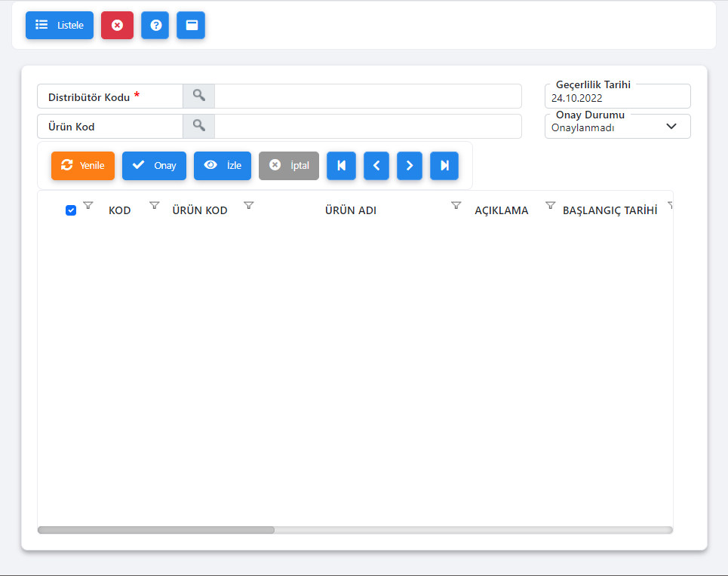Click the Geçerlilik Tarihi date field
This screenshot has height=576, width=728.
pos(617,98)
